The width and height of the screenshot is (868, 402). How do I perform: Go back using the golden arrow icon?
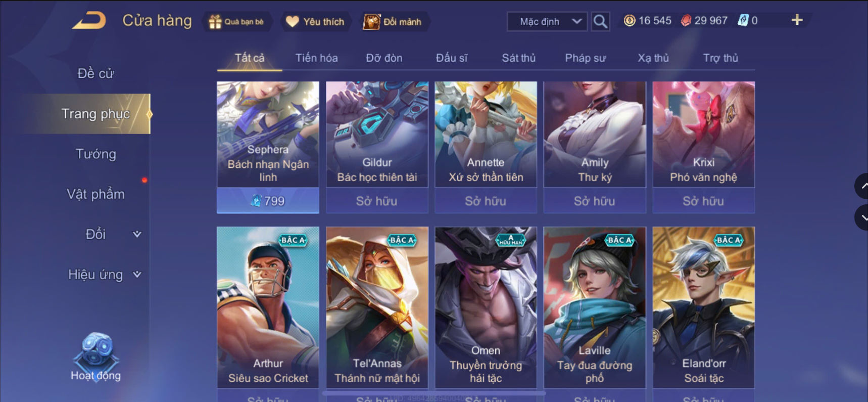(x=89, y=21)
